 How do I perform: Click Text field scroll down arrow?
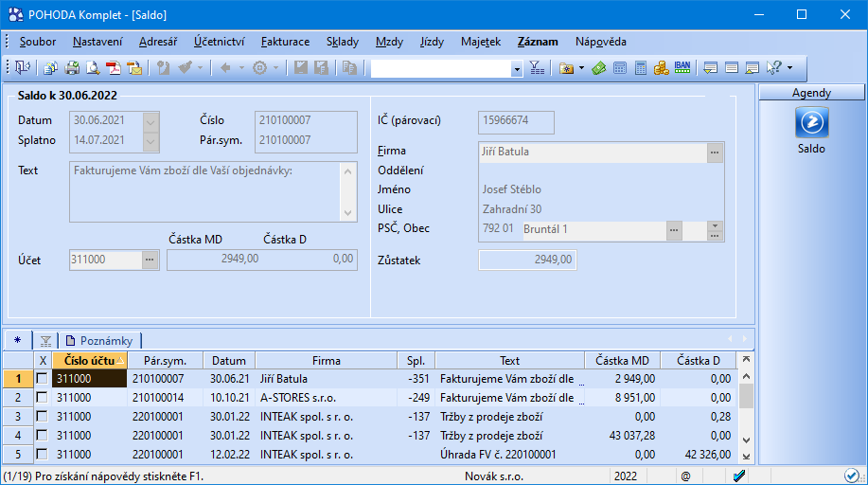(x=347, y=213)
